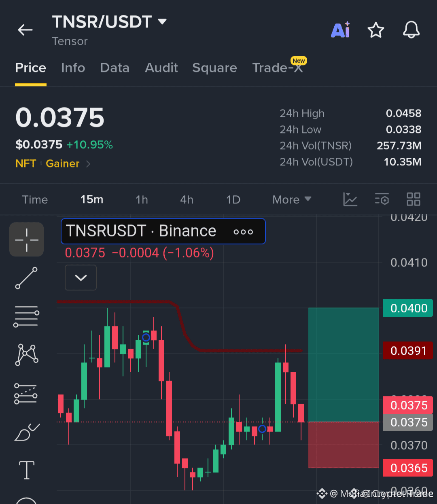Switch to the Price tab
The image size is (437, 504).
click(x=31, y=68)
